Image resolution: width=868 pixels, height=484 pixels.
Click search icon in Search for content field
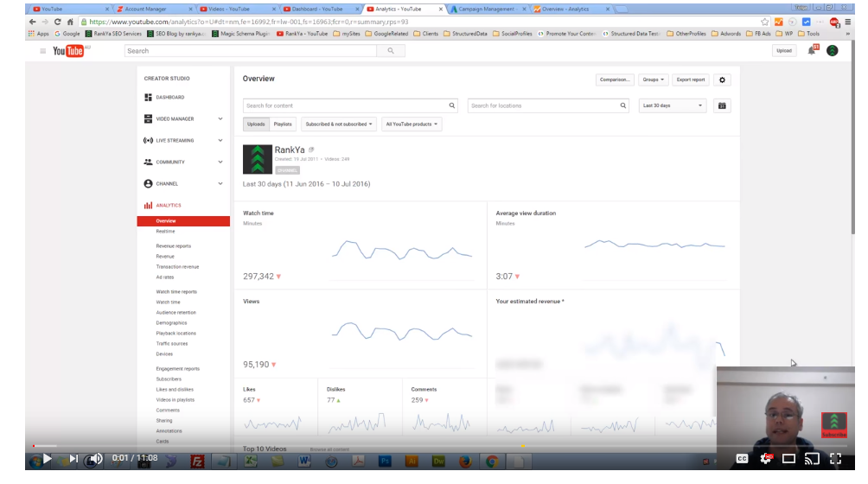(451, 105)
